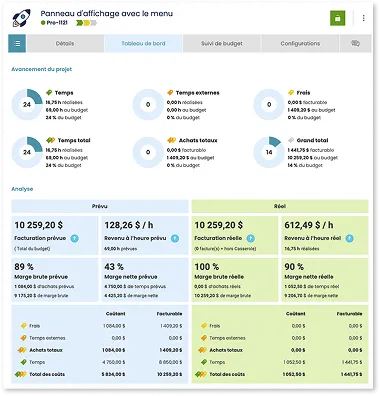
Task: Click the Facturation réelle 10 259,20 $ amount
Action: tap(219, 225)
